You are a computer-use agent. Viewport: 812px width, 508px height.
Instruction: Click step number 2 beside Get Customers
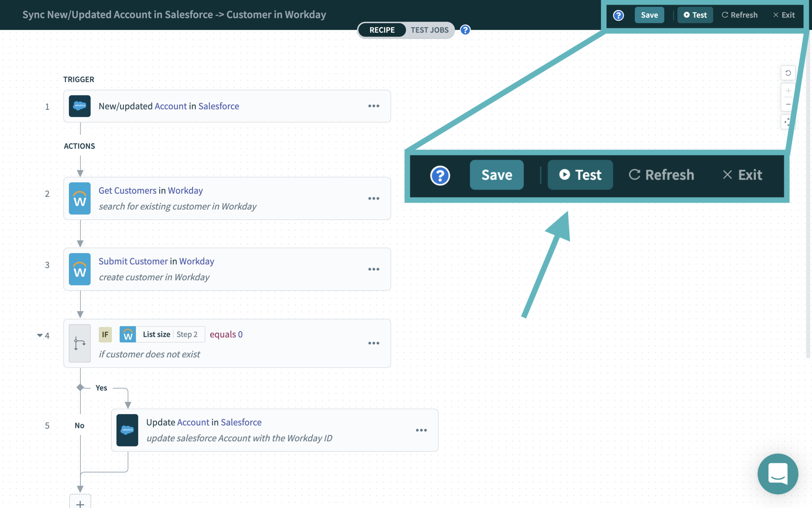(x=47, y=194)
